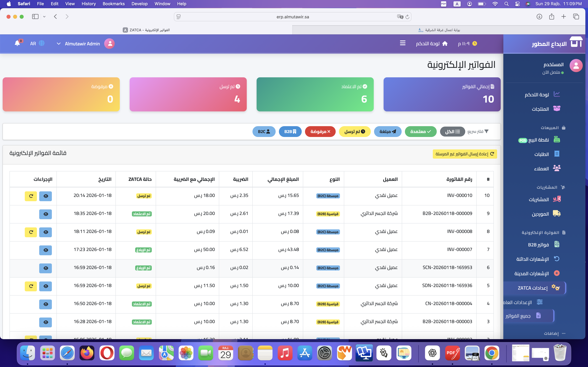This screenshot has height=367, width=588.
Task: View invoice B2B-20260118-000009 with eye icon
Action: 46,214
